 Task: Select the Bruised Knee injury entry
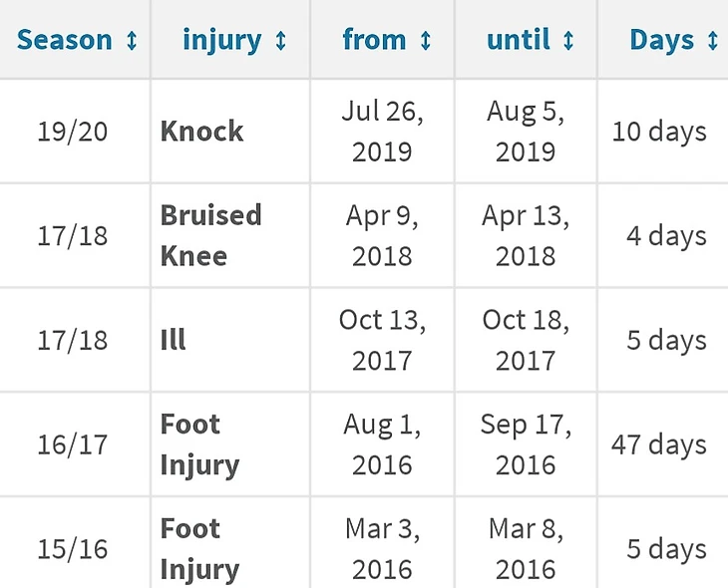pos(210,235)
